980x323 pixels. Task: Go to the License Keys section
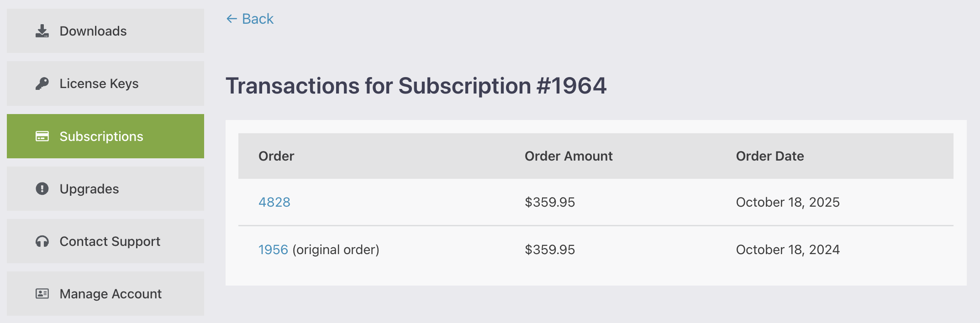click(x=99, y=83)
